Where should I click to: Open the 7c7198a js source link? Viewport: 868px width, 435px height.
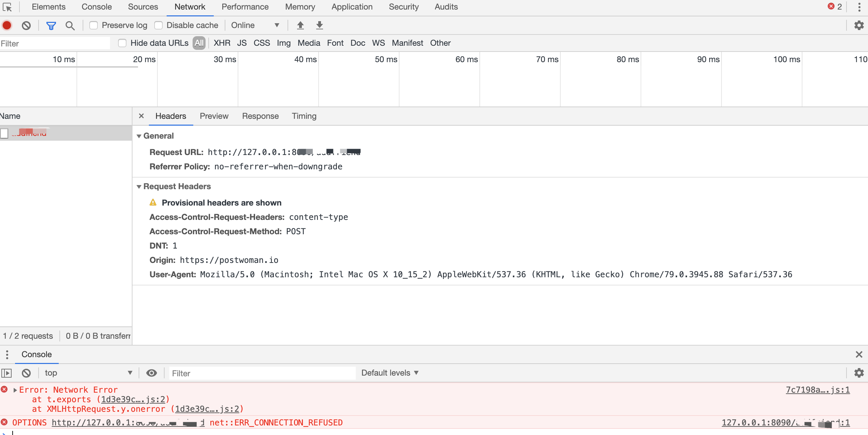817,390
